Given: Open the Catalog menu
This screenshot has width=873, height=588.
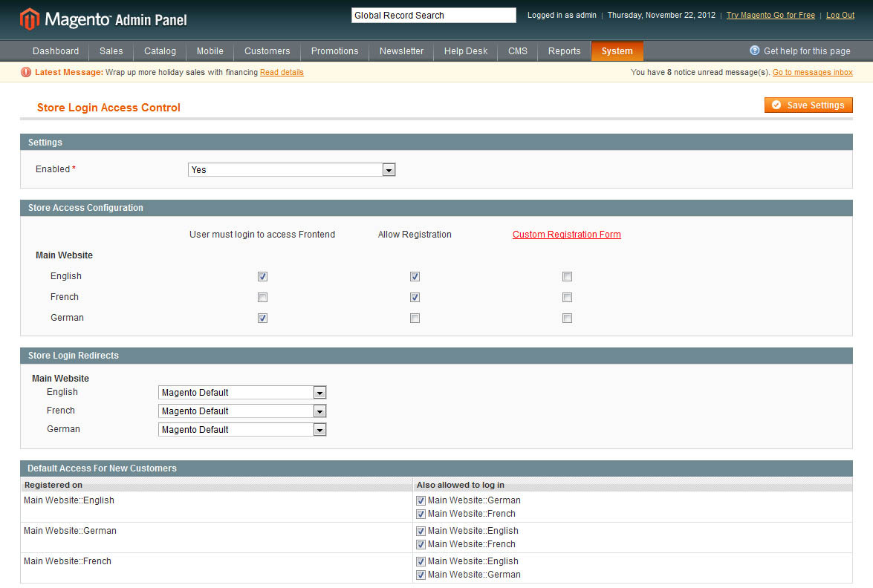Looking at the screenshot, I should coord(160,51).
